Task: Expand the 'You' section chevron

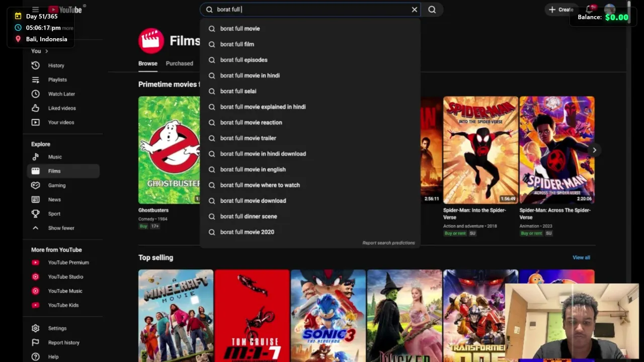Action: pos(46,51)
